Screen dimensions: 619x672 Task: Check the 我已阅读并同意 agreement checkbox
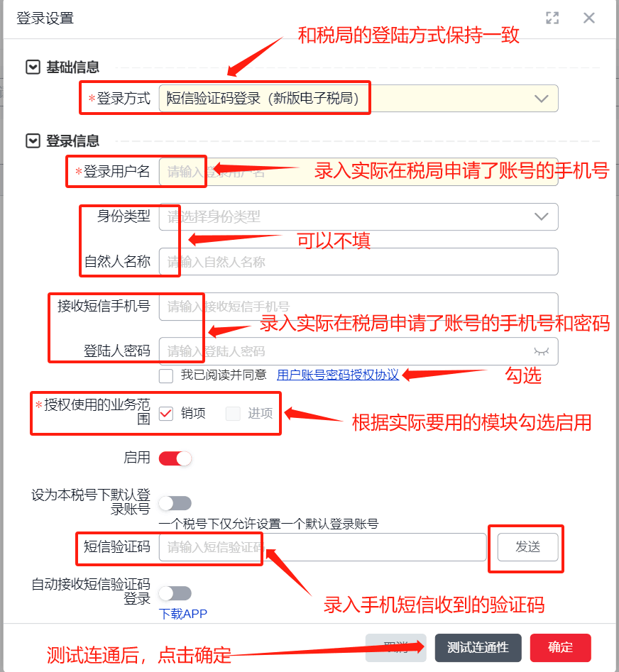166,376
